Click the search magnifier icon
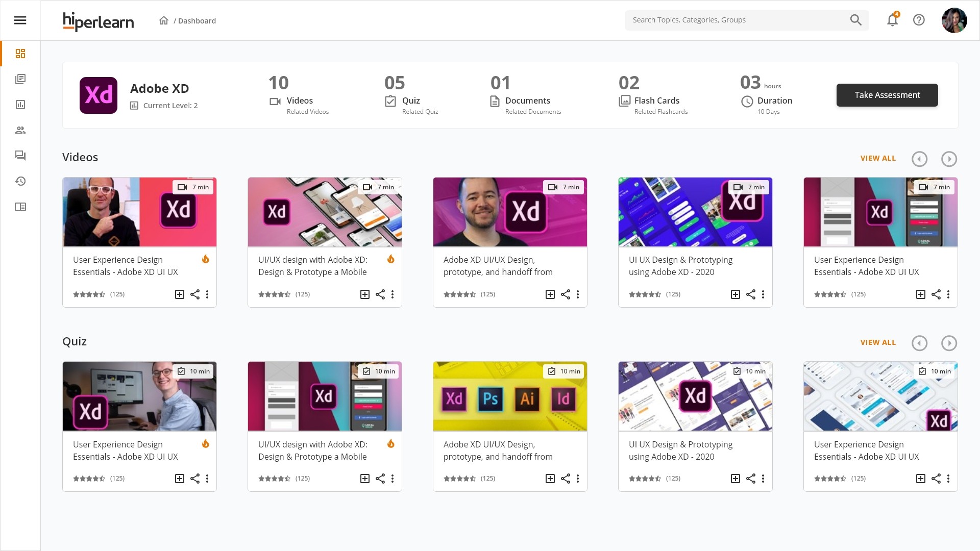Viewport: 980px width, 551px height. tap(855, 20)
